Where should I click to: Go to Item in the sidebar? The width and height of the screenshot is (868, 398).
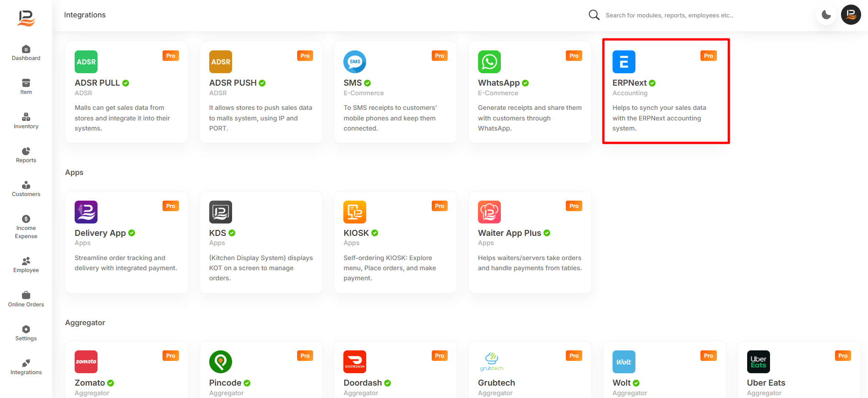pyautogui.click(x=26, y=87)
